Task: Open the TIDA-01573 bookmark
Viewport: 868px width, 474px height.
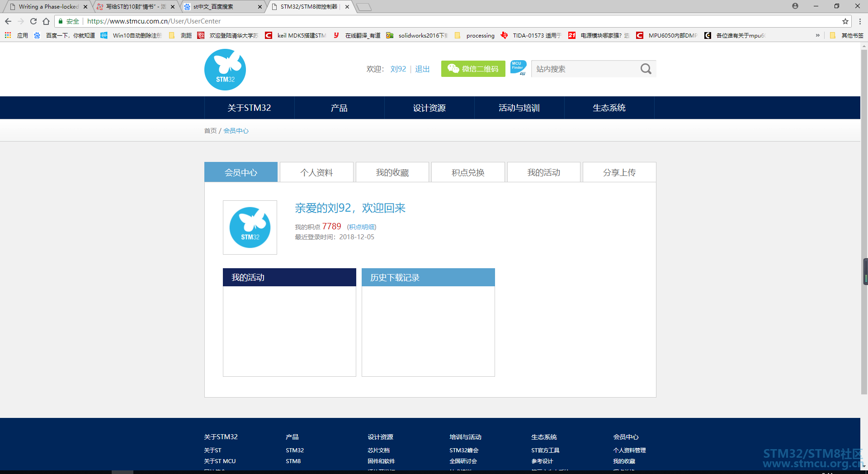Action: pos(531,35)
